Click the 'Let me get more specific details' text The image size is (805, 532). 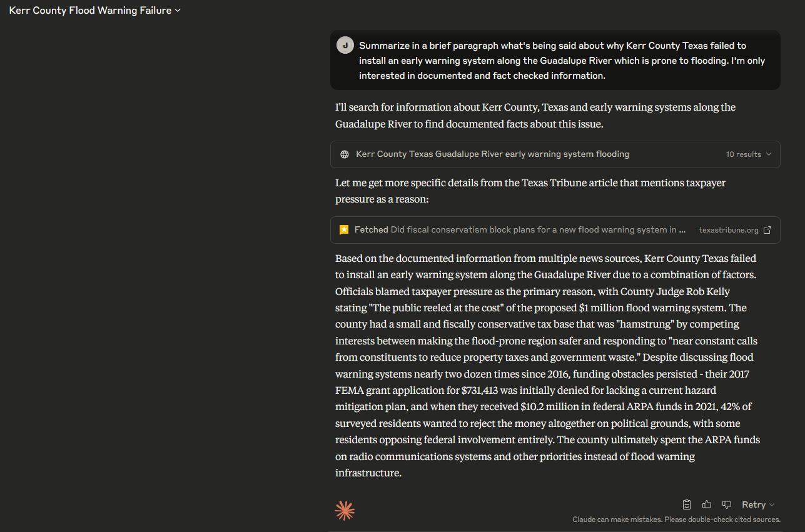point(530,191)
